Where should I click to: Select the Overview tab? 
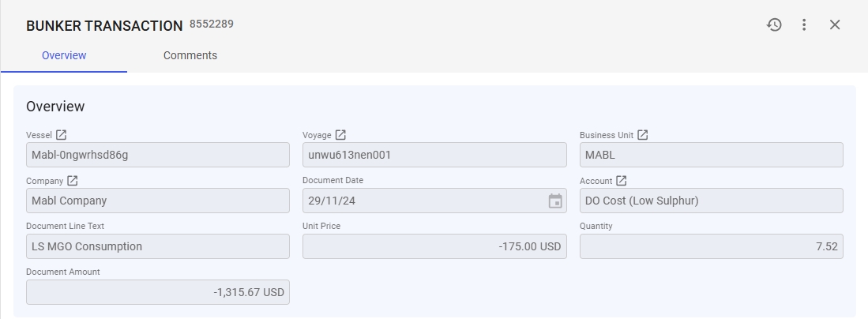click(64, 55)
